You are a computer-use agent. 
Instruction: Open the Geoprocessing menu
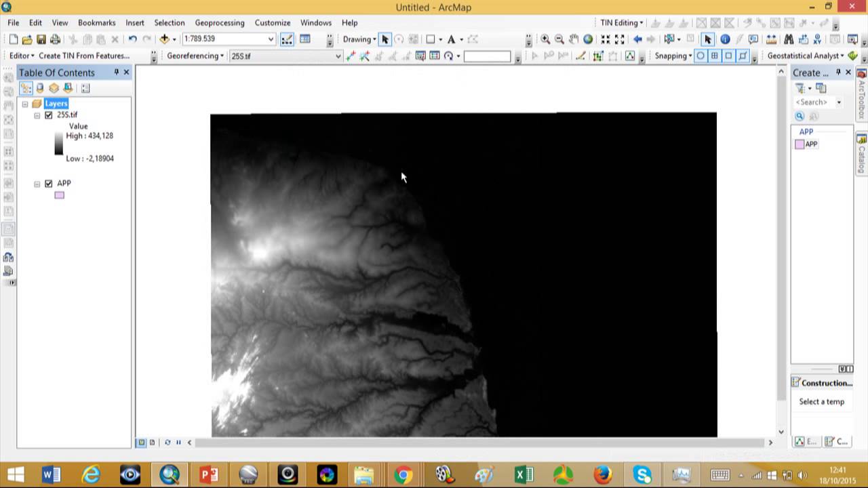click(220, 22)
